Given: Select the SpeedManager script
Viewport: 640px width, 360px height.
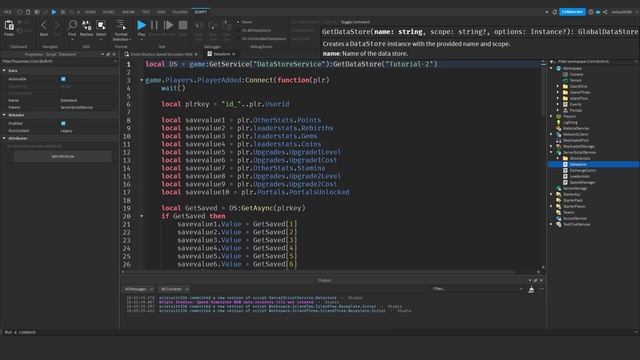Looking at the screenshot, I should pos(582,182).
